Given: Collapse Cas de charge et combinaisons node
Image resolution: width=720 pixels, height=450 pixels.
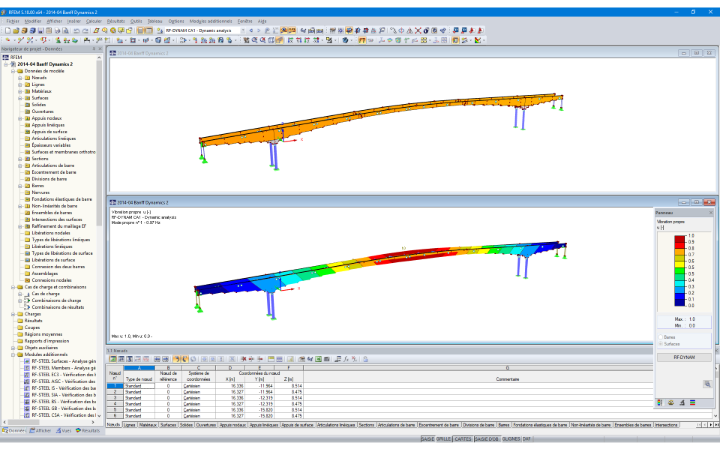Looking at the screenshot, I should click(13, 287).
